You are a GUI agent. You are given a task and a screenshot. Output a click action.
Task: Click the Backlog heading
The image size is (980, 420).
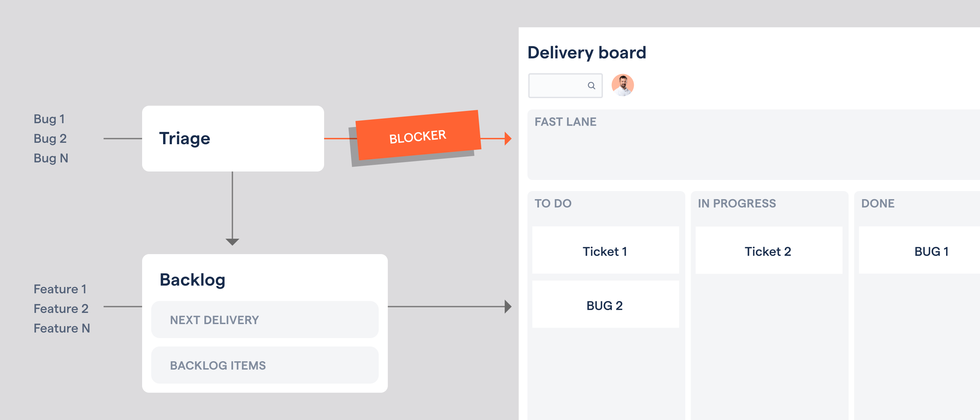[192, 280]
